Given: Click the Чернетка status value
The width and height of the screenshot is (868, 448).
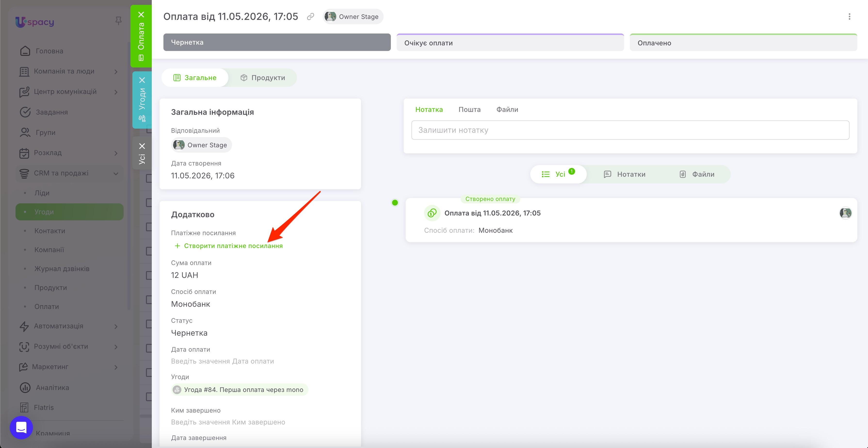Looking at the screenshot, I should 189,333.
